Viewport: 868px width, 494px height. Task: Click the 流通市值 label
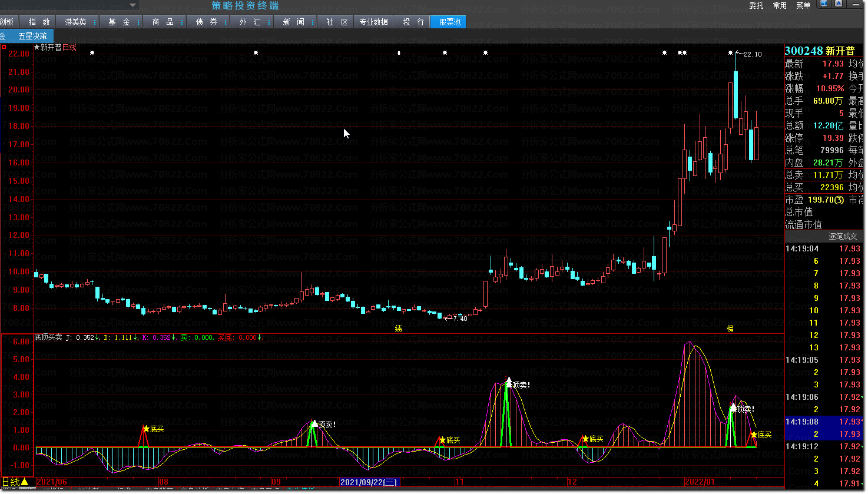[803, 224]
